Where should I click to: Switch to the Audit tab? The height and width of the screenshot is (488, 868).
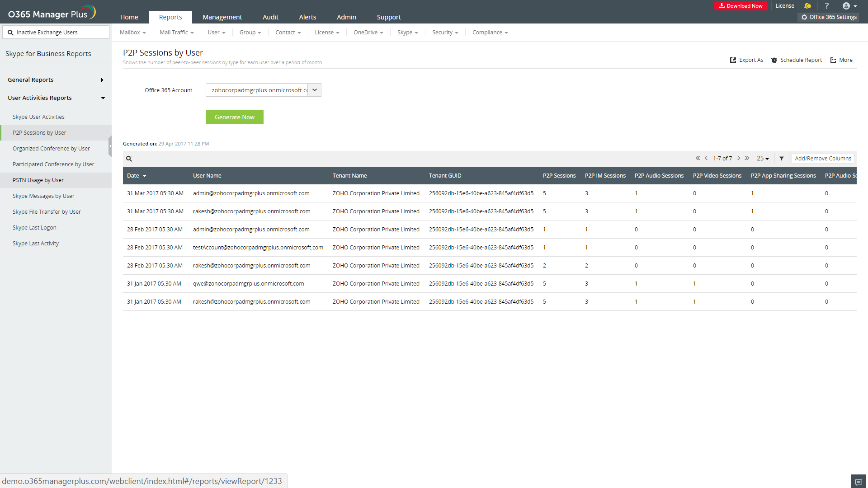pyautogui.click(x=270, y=17)
